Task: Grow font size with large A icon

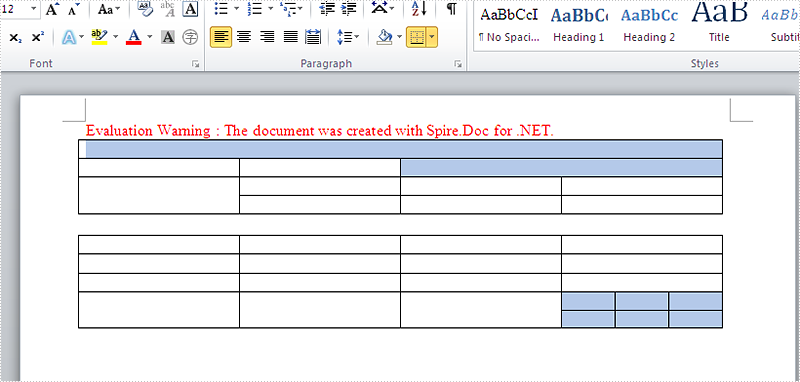Action: tap(52, 9)
